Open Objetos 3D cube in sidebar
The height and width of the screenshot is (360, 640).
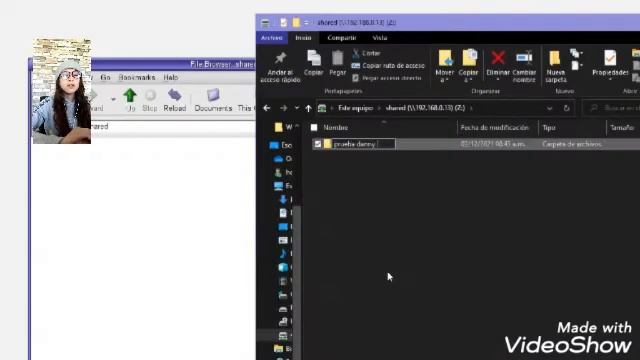(283, 267)
